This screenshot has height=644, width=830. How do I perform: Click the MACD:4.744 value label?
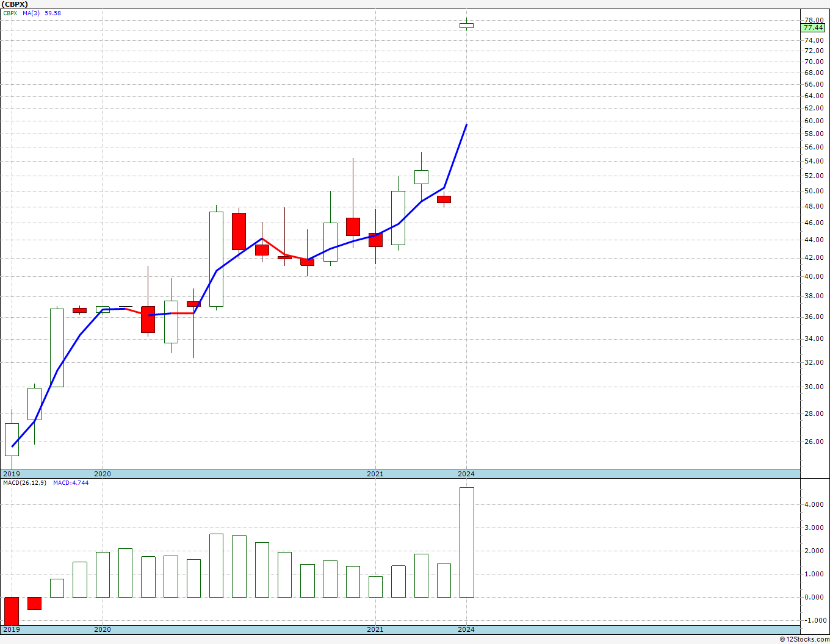[x=71, y=483]
